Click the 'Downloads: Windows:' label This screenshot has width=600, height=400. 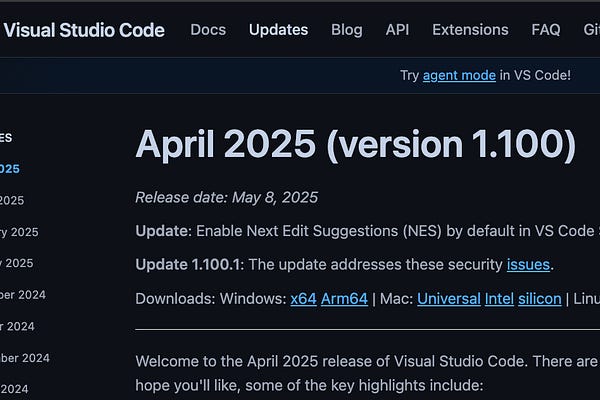211,299
